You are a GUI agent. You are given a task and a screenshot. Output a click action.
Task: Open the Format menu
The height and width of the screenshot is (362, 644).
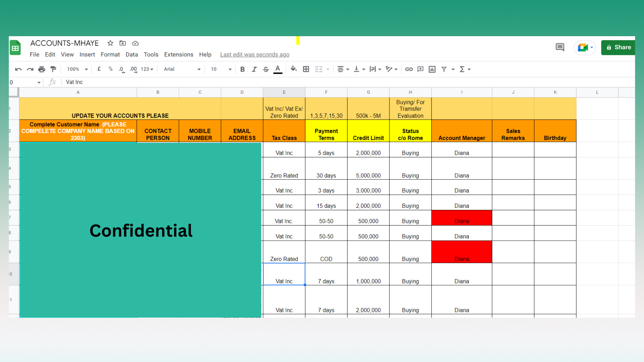click(110, 55)
